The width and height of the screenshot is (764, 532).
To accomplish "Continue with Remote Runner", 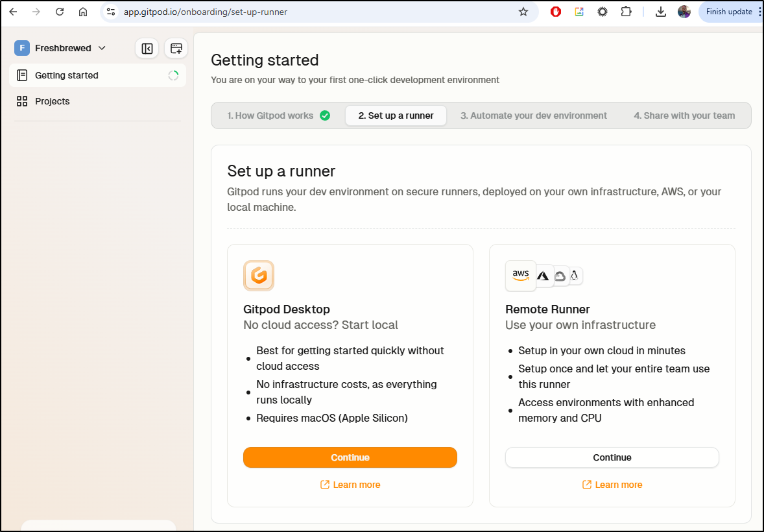I will pos(612,457).
